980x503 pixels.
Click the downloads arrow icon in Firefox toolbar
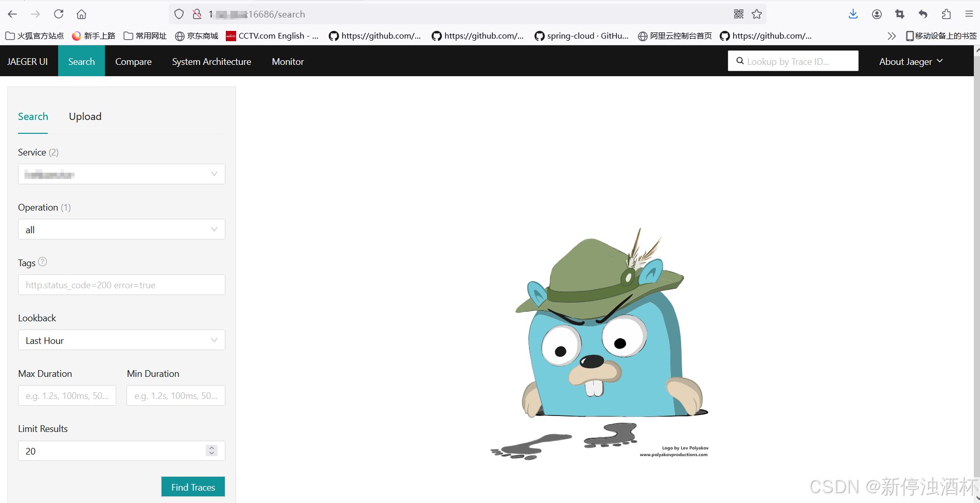pos(853,14)
